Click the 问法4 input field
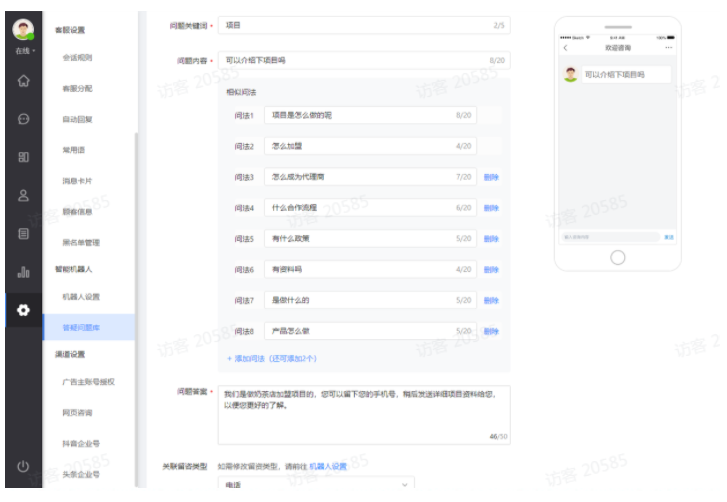 pyautogui.click(x=370, y=208)
